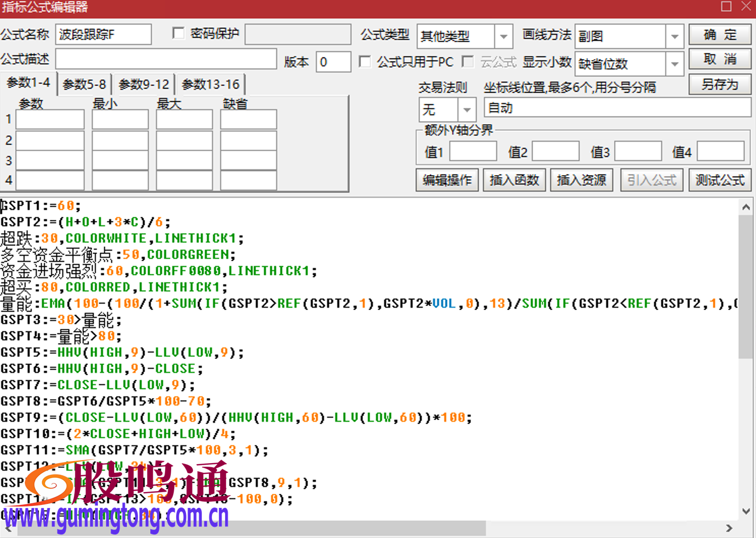Enable the 密码保护 password protection checkbox
This screenshot has height=538, width=756.
tap(178, 33)
